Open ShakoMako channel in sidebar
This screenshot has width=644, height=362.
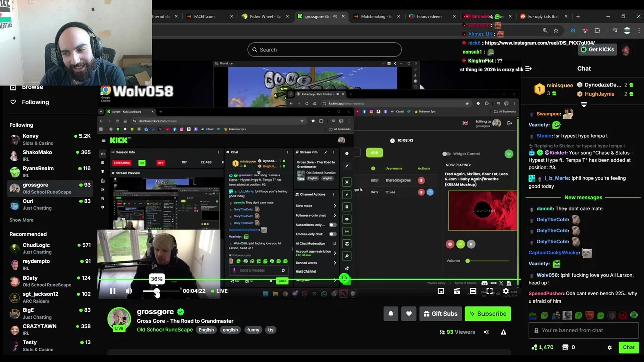(x=49, y=155)
